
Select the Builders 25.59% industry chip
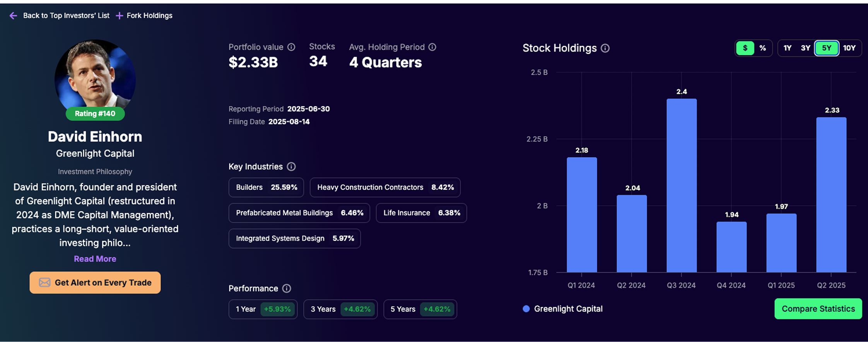266,187
